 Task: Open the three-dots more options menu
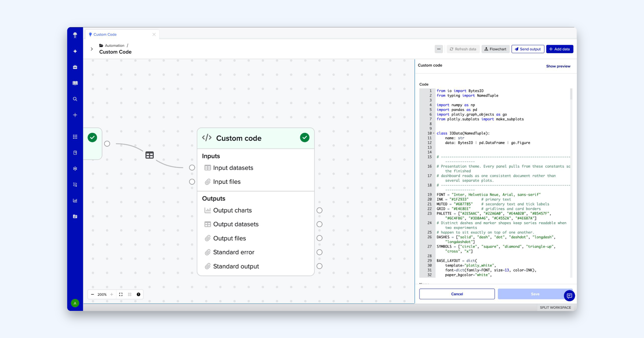(439, 49)
